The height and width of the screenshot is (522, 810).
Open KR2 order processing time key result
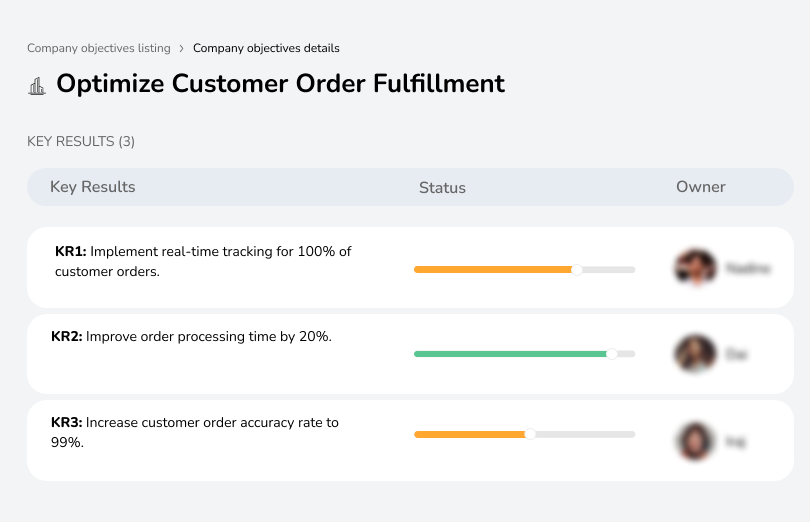[191, 337]
